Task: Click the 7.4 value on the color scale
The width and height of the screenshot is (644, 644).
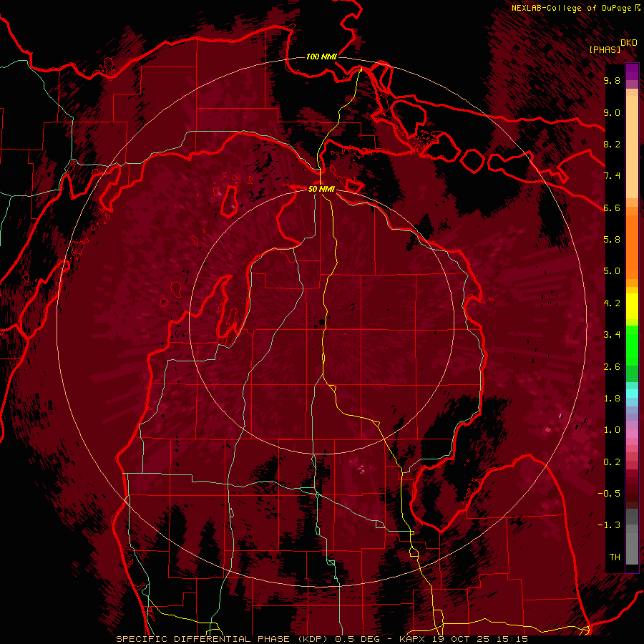Action: click(x=612, y=176)
